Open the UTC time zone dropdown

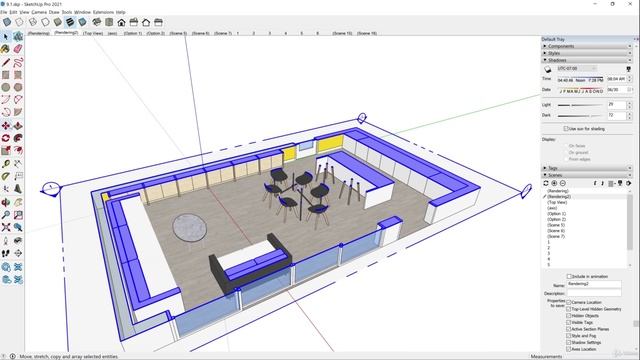[x=577, y=69]
